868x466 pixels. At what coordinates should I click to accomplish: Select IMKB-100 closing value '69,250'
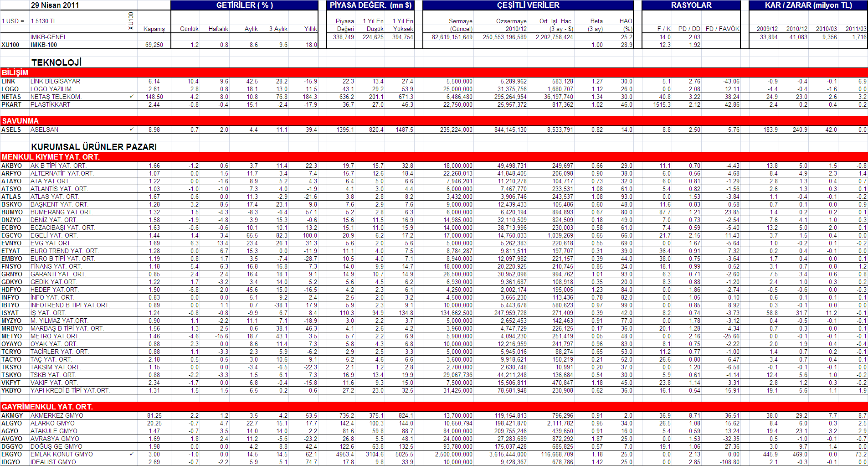154,45
